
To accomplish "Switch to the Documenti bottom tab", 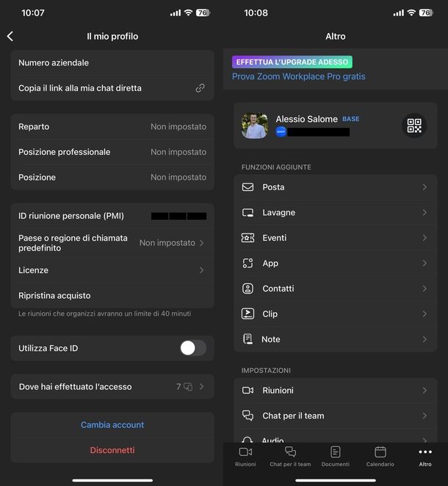I will pyautogui.click(x=335, y=456).
